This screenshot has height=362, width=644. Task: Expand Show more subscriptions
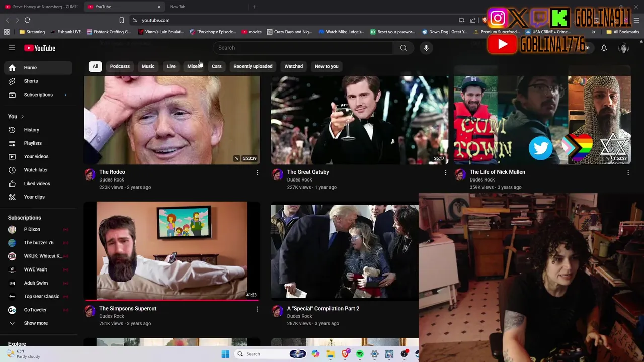click(x=39, y=323)
